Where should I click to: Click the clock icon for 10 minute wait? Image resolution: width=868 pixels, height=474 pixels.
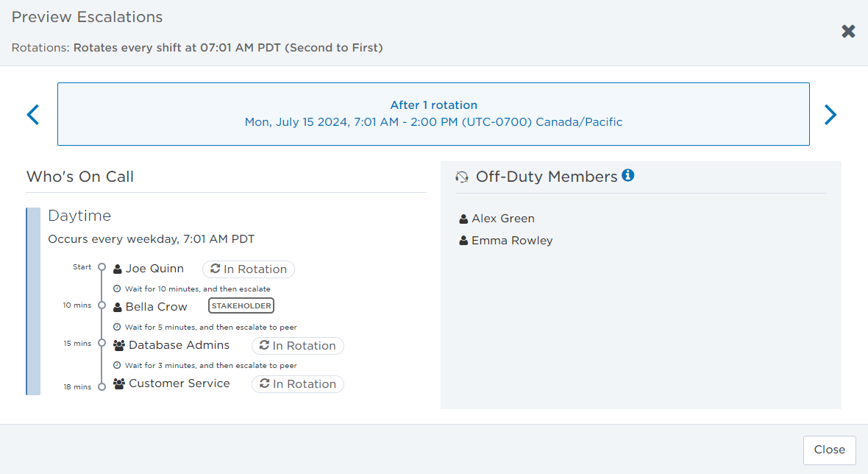(x=117, y=289)
